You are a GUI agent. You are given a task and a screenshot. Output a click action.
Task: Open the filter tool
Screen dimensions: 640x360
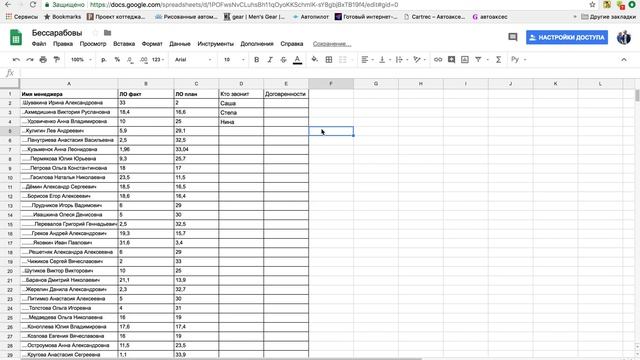point(478,60)
